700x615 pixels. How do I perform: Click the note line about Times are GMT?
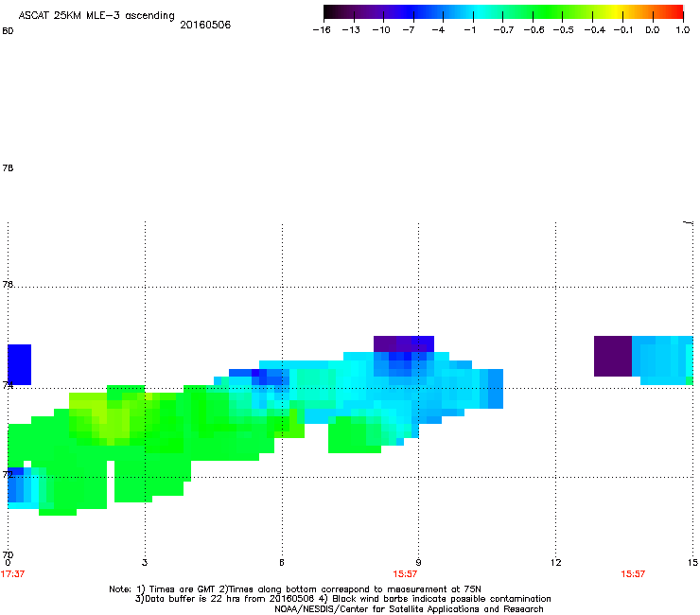pos(295,589)
